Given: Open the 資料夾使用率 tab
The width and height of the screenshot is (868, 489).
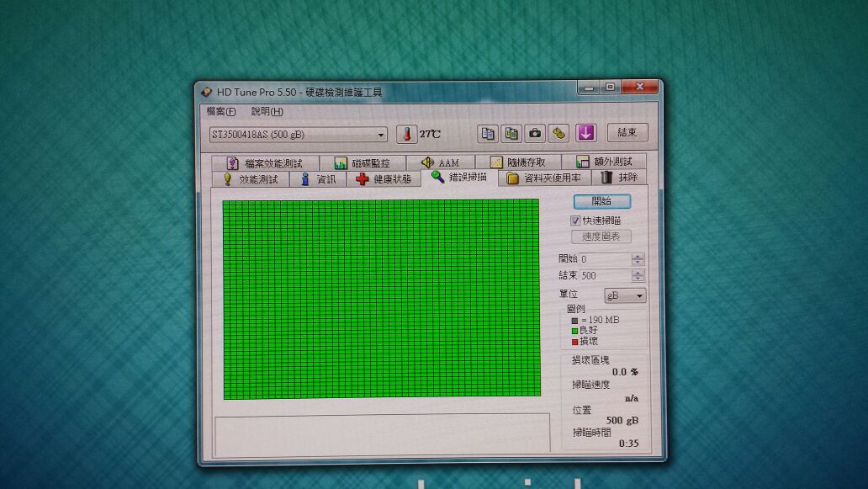Looking at the screenshot, I should [545, 178].
